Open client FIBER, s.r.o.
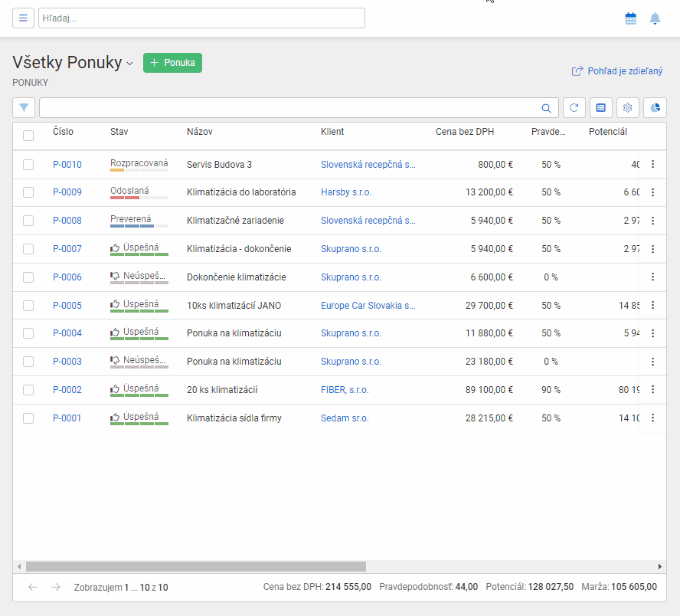 [345, 389]
